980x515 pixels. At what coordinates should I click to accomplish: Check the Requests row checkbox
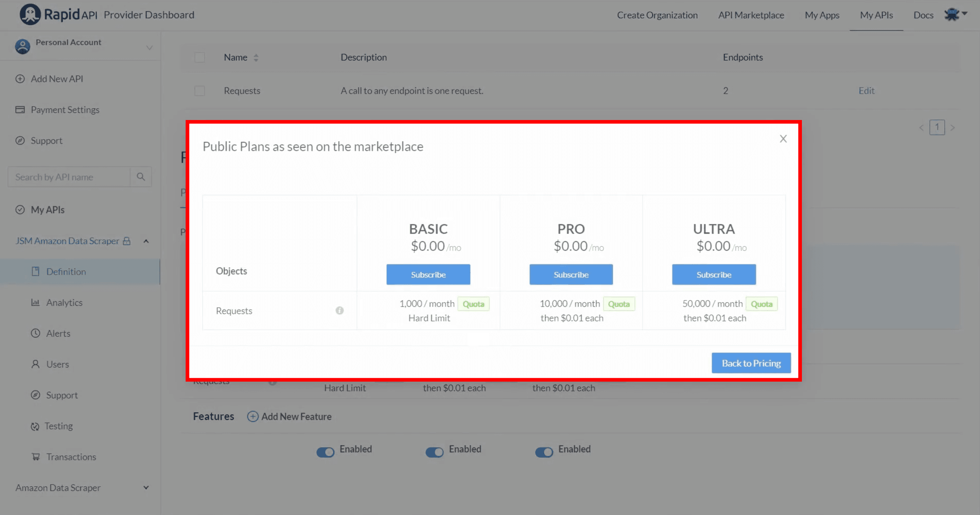pyautogui.click(x=199, y=91)
